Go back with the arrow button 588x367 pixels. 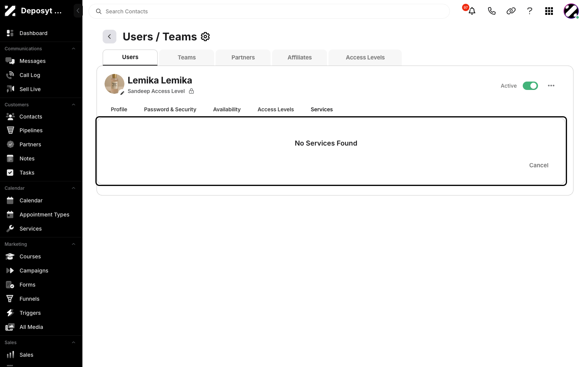tap(110, 37)
